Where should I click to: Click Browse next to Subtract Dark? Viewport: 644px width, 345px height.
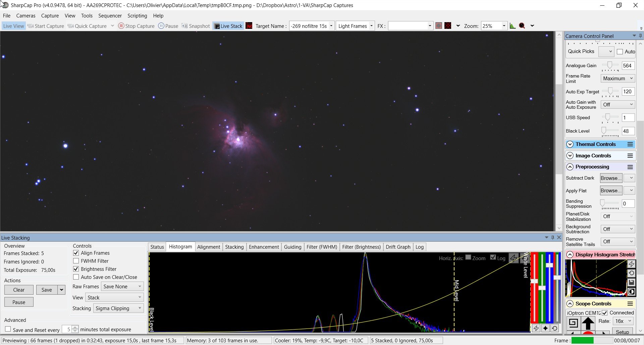coord(611,178)
